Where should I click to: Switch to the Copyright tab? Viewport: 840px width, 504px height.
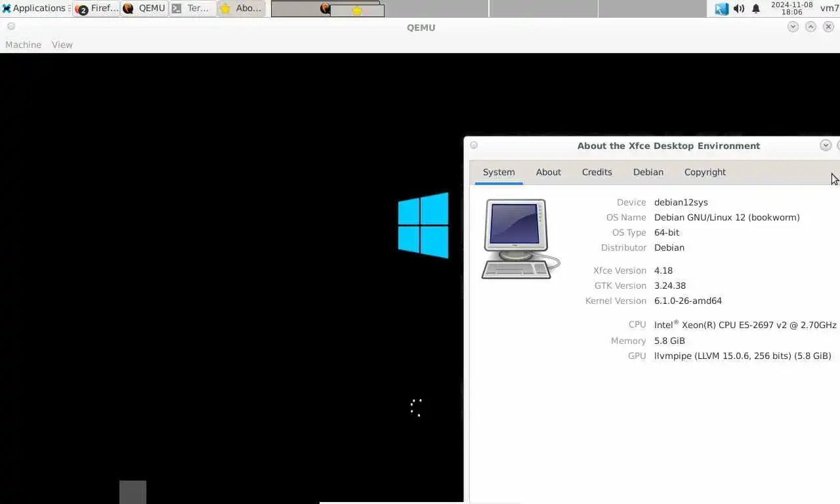pyautogui.click(x=705, y=173)
